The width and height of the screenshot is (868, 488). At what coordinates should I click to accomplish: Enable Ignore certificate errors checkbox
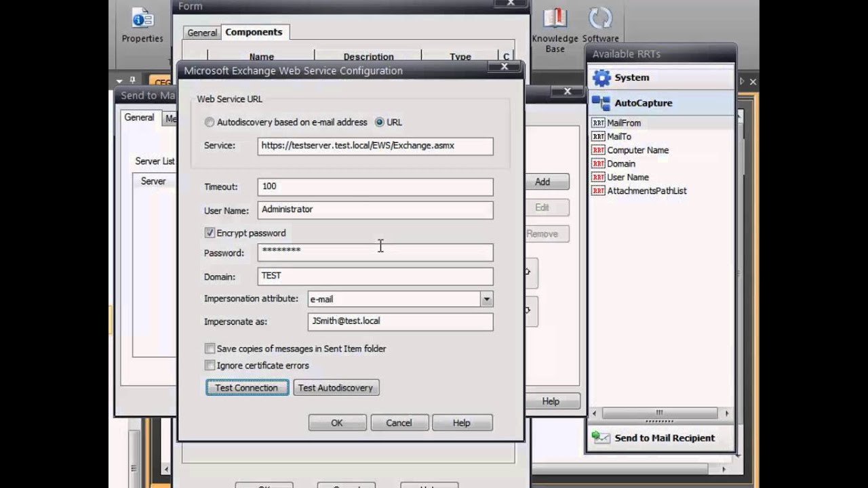pyautogui.click(x=210, y=365)
